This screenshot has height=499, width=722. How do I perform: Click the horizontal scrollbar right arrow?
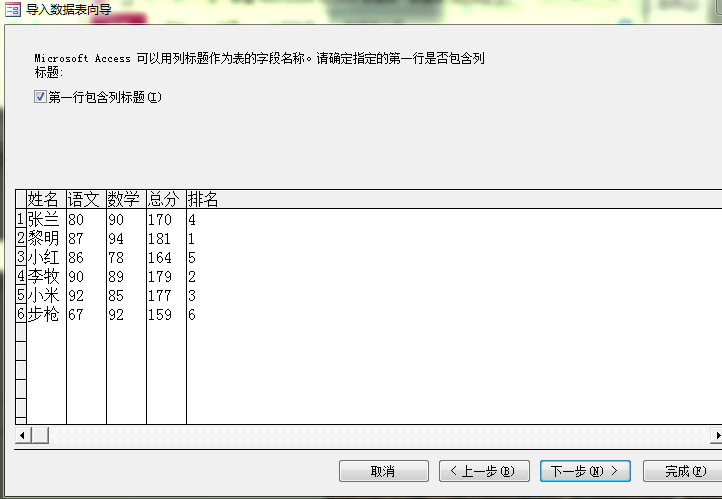(717, 435)
